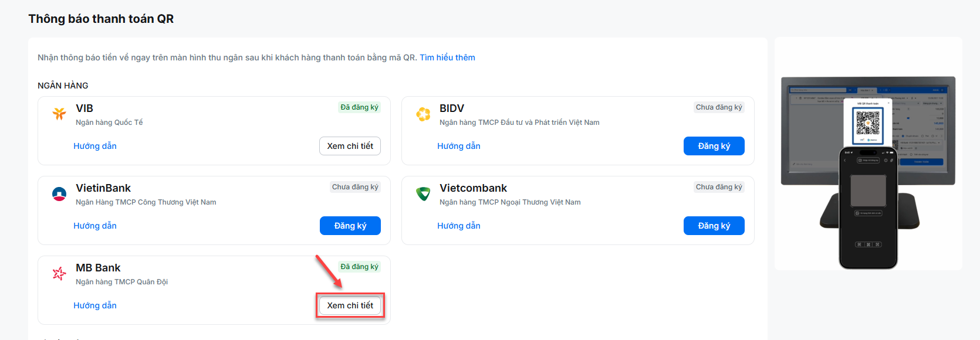Open the Tìm hiểu thêm link
Screen dimensions: 980x340
click(x=447, y=57)
